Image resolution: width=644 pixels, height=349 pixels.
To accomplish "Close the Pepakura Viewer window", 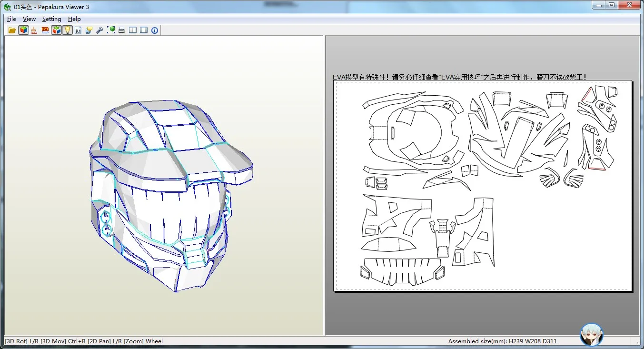I will (x=629, y=5).
